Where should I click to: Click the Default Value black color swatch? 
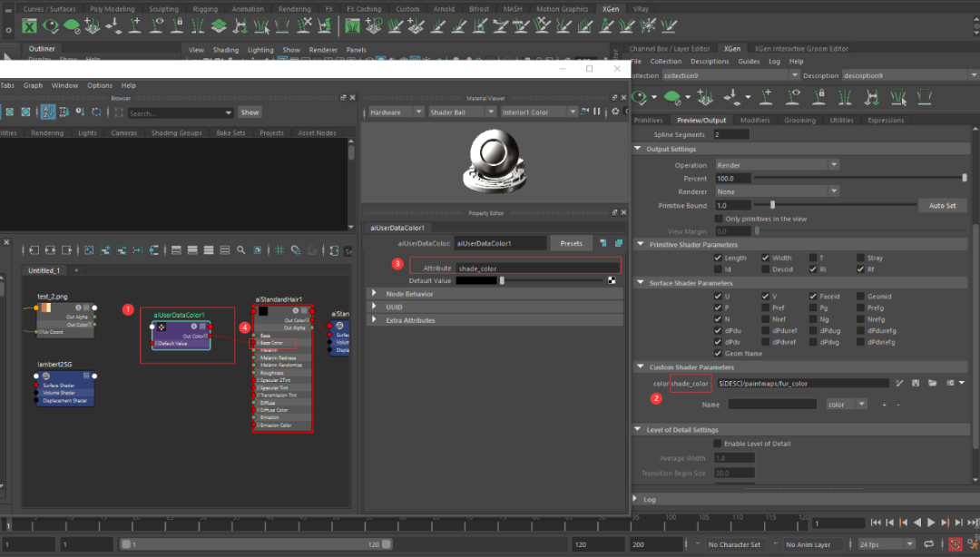476,280
